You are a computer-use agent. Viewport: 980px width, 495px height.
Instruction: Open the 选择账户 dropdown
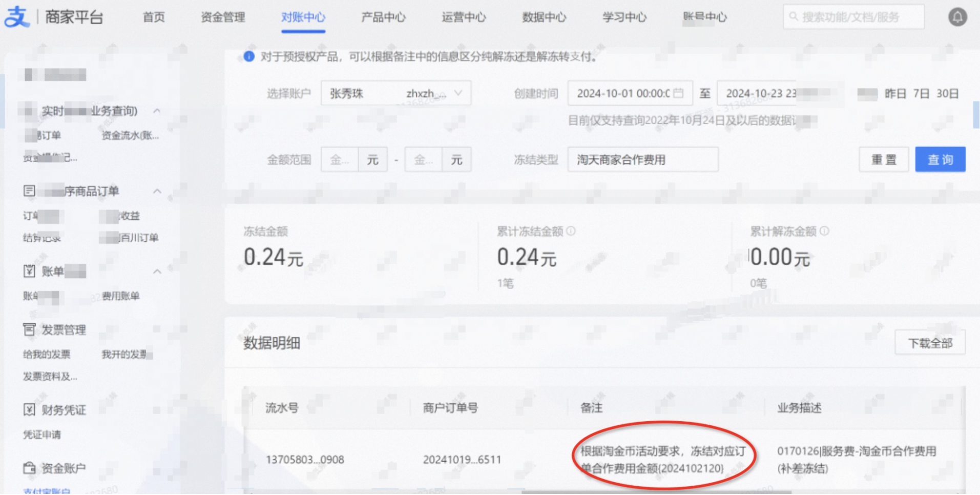[396, 93]
